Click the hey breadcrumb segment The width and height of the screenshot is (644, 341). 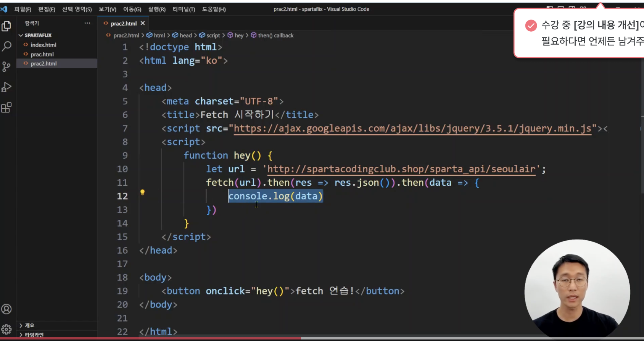239,35
